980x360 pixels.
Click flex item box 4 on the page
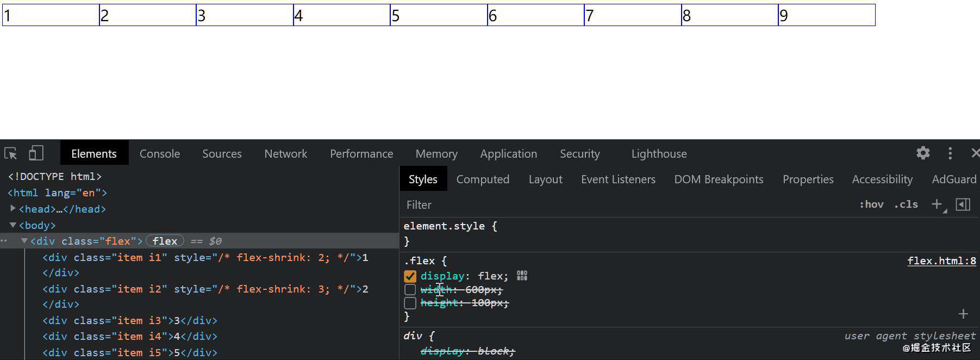coord(342,15)
